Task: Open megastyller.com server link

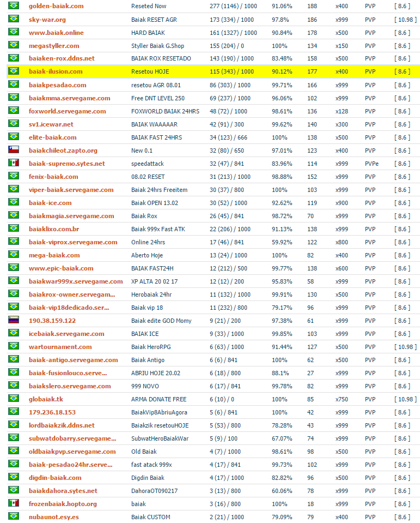Action: 53,46
